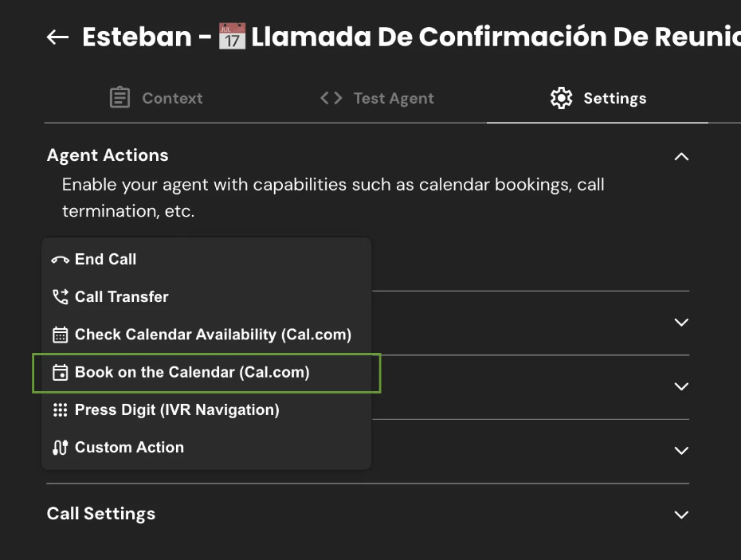The width and height of the screenshot is (741, 560).
Task: Choose Book on the Calendar (Cal.com) text
Action: (192, 372)
